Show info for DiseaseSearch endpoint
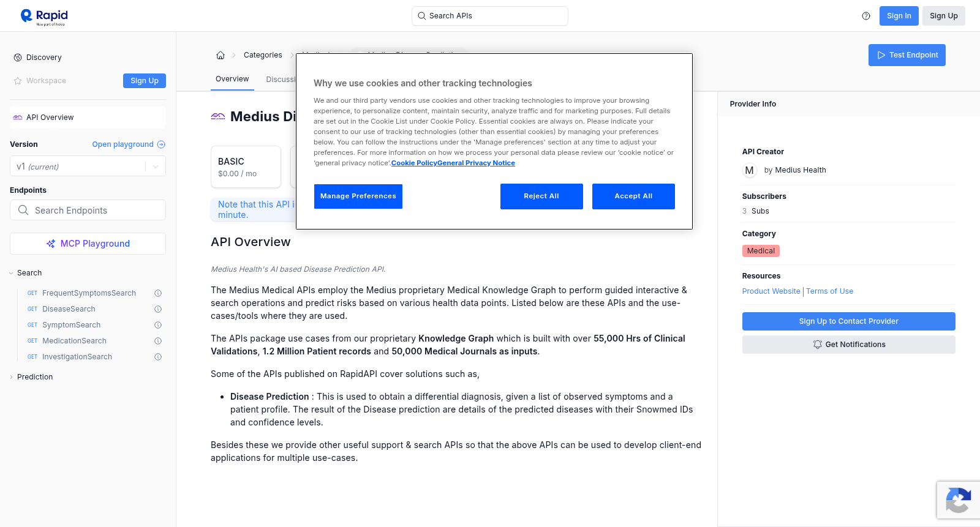Viewport: 980px width, 527px height. click(158, 309)
